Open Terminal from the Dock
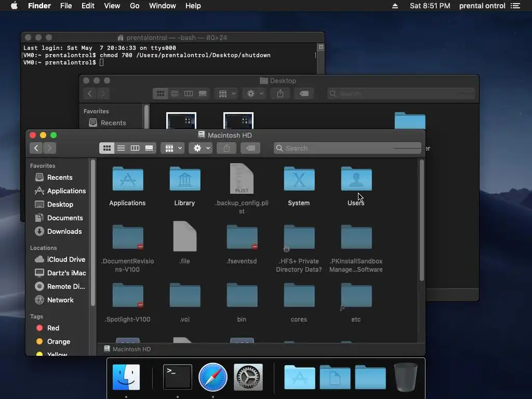Image resolution: width=532 pixels, height=399 pixels. pyautogui.click(x=178, y=377)
